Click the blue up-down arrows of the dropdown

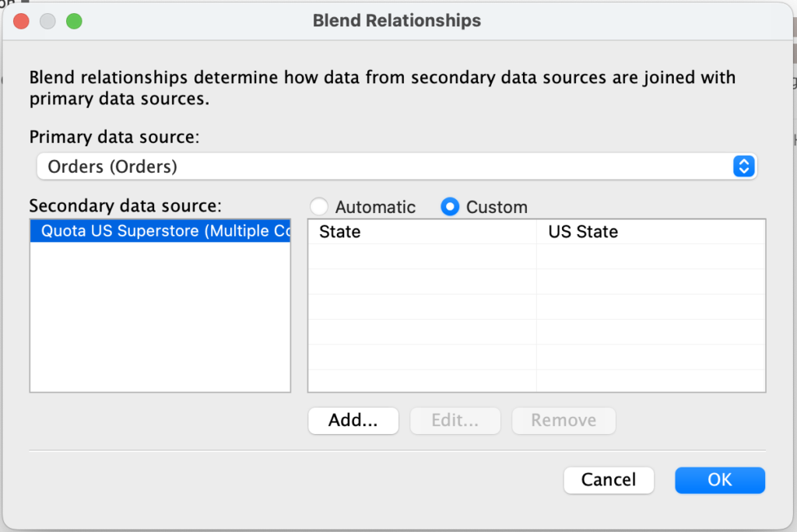coord(743,166)
